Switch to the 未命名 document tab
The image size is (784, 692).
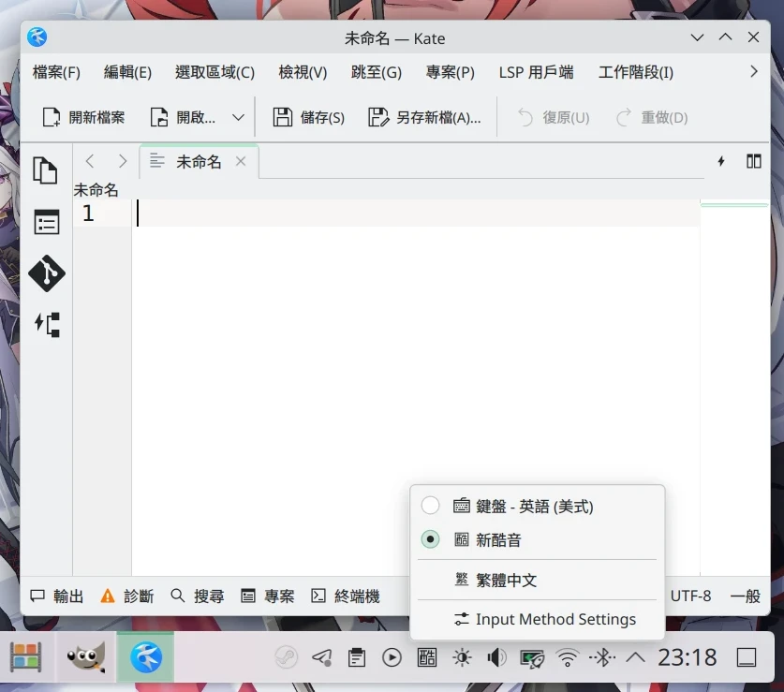[199, 161]
